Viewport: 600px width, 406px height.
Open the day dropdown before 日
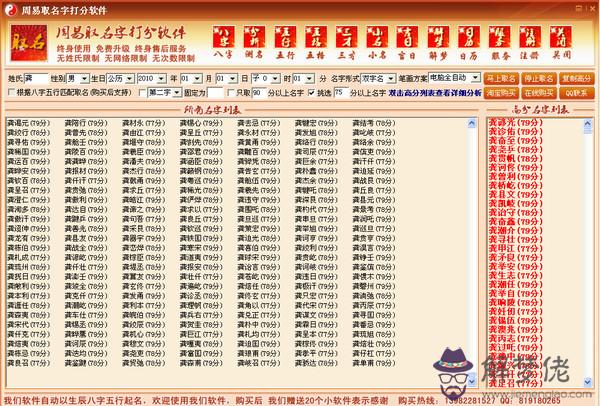point(227,78)
